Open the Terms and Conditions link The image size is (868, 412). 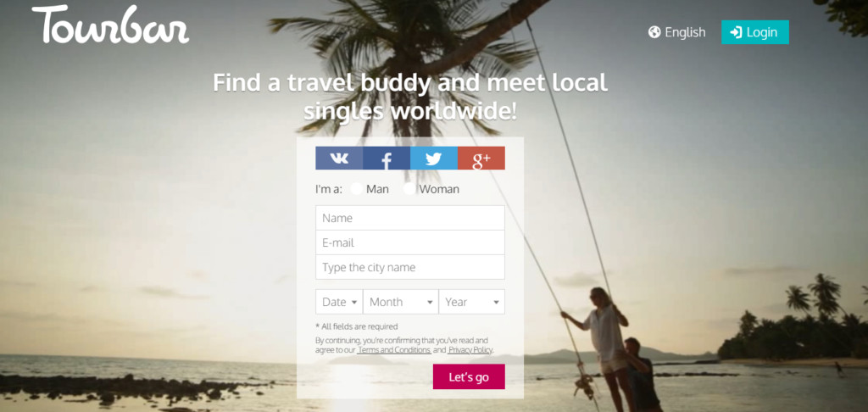[x=394, y=350]
